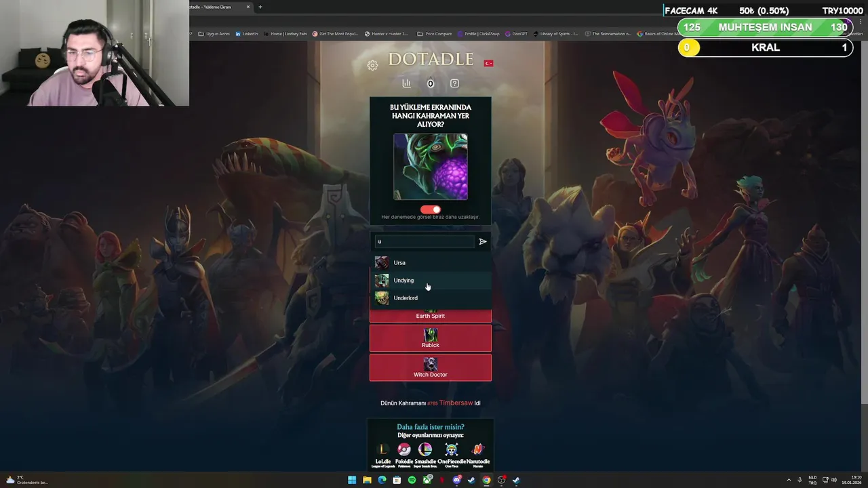Open Spotify from the taskbar

coord(412,480)
